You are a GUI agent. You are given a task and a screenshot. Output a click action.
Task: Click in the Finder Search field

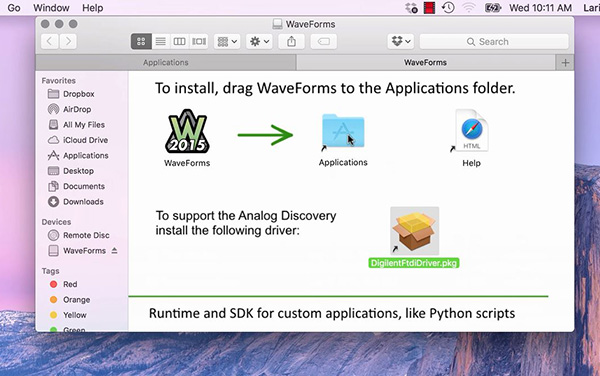point(494,41)
